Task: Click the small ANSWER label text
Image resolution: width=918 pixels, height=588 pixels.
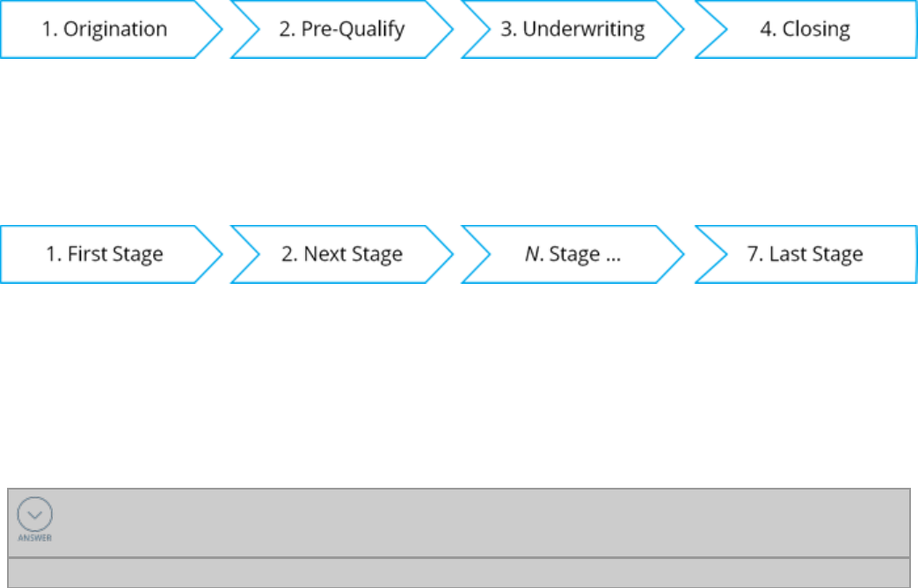Action: 35,538
